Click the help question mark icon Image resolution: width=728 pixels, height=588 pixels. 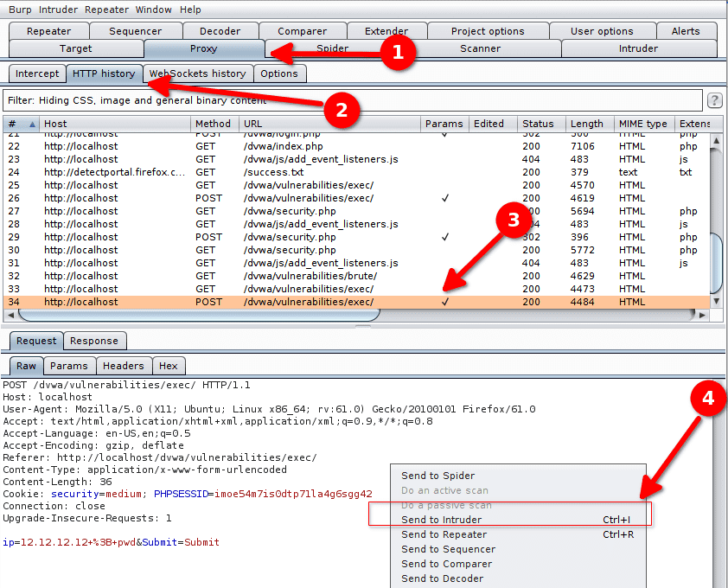714,100
